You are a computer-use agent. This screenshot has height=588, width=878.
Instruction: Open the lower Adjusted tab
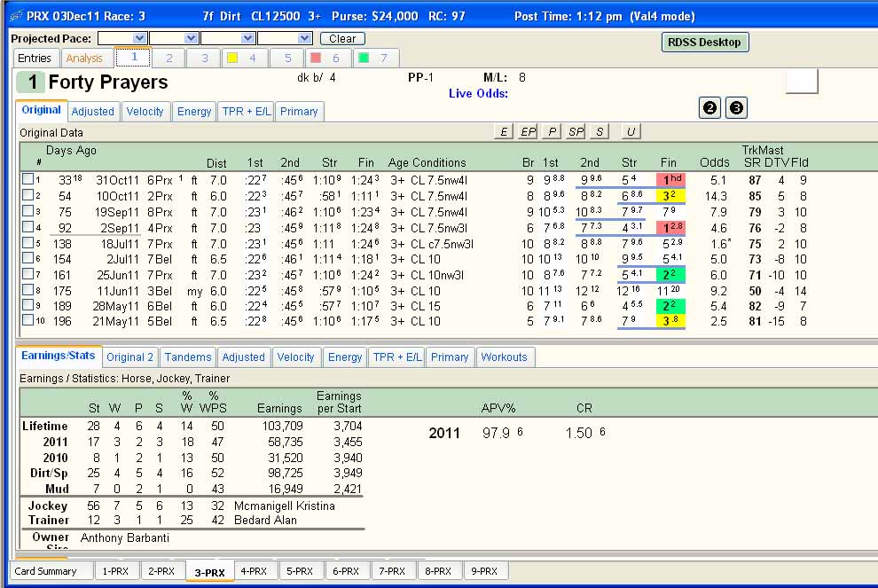[x=244, y=357]
